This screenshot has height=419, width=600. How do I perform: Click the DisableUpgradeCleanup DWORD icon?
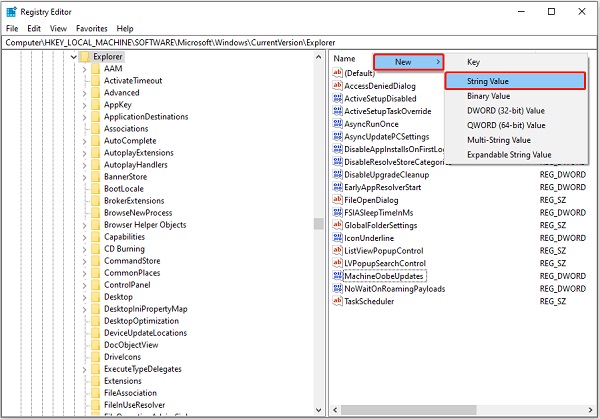pos(338,174)
